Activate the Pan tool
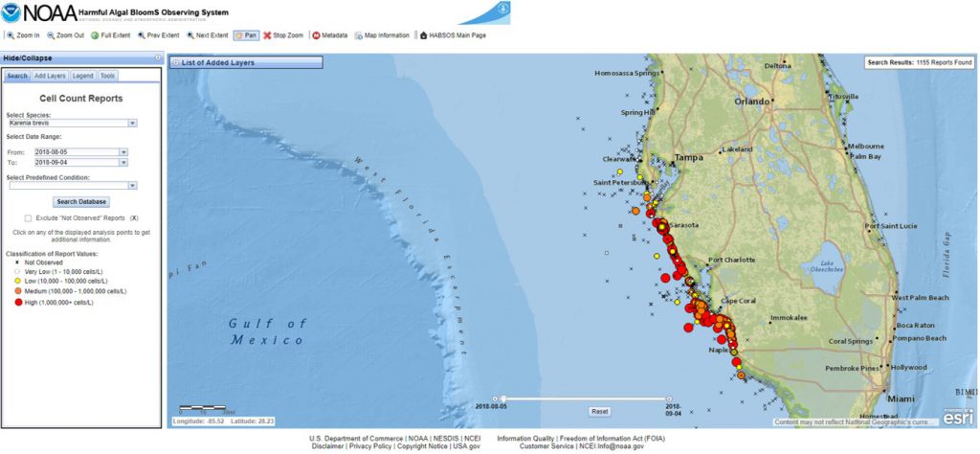 [245, 35]
